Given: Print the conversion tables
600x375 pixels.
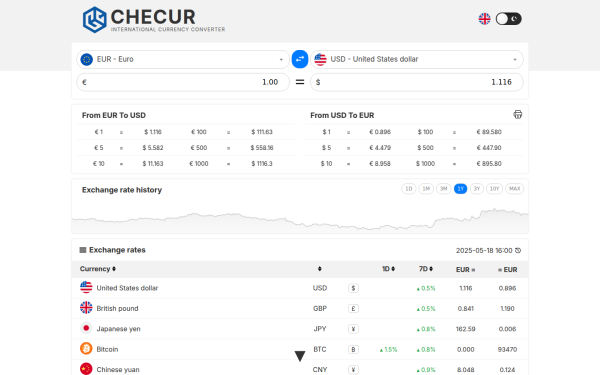Looking at the screenshot, I should click(518, 114).
